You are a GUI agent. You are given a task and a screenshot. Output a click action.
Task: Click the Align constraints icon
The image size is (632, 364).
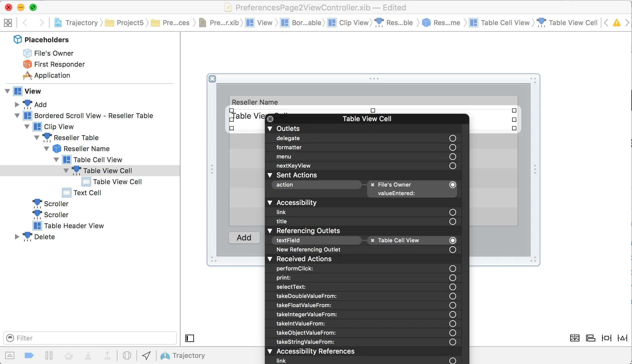[x=590, y=338]
